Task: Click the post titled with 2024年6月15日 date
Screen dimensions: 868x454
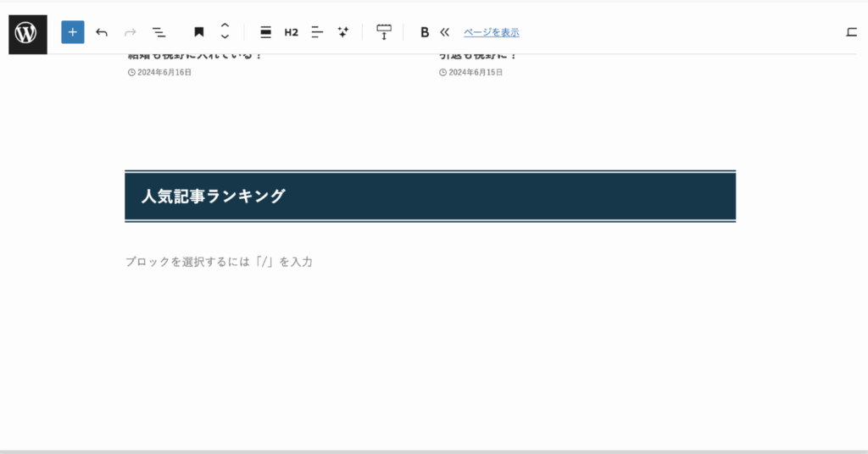Action: [x=478, y=57]
